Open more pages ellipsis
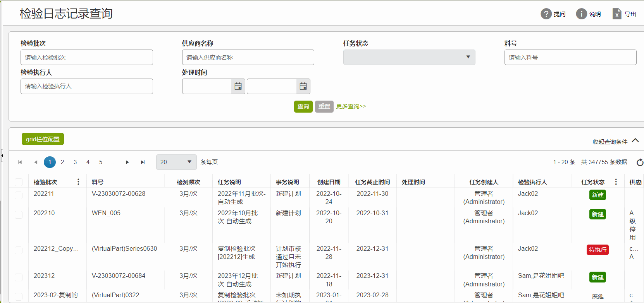644x303 pixels. click(x=114, y=162)
